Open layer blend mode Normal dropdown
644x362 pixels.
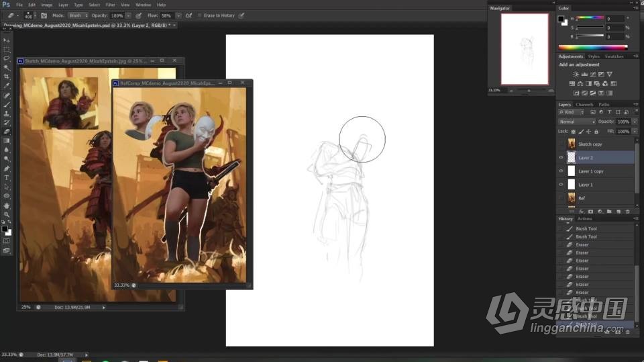click(x=577, y=122)
